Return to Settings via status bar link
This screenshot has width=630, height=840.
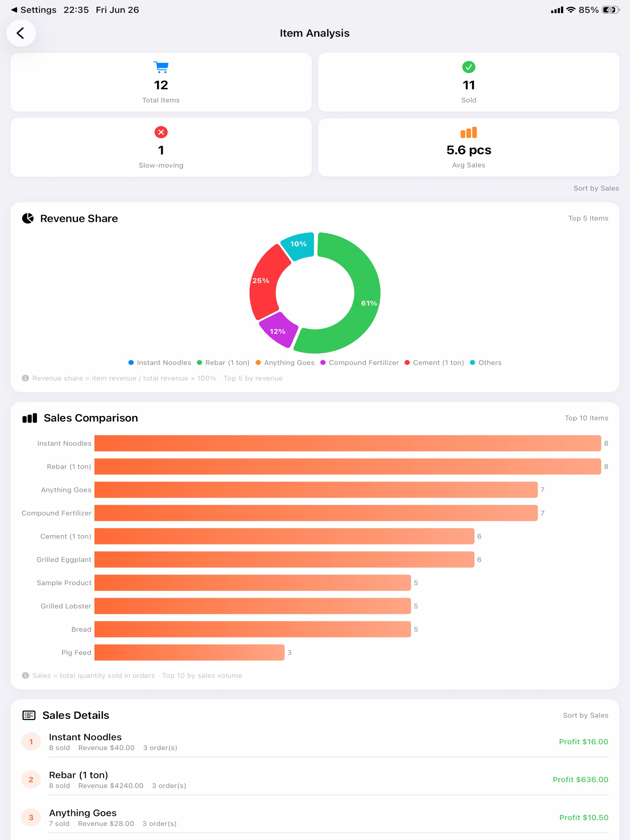pyautogui.click(x=34, y=10)
